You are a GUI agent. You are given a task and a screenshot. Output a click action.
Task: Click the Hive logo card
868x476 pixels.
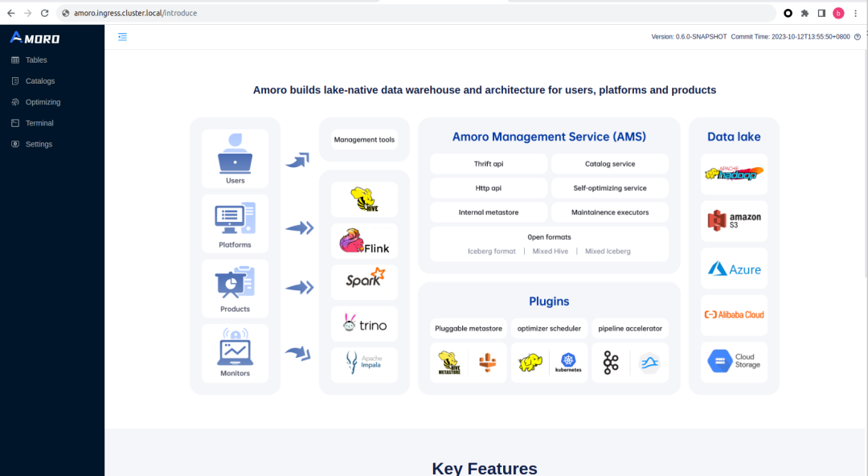(364, 199)
